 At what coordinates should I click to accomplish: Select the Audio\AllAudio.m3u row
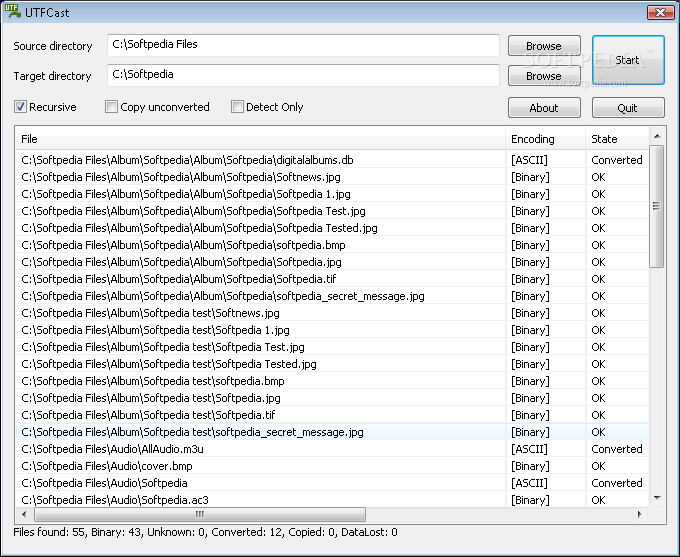[x=332, y=449]
